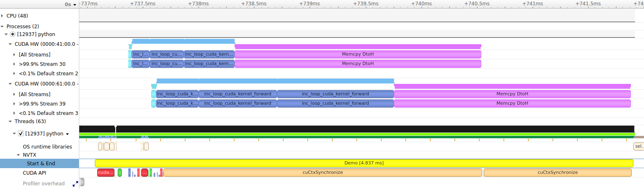Click the expand arrows icon beside Profiler overhead
The height and width of the screenshot is (189, 644).
pyautogui.click(x=75, y=184)
